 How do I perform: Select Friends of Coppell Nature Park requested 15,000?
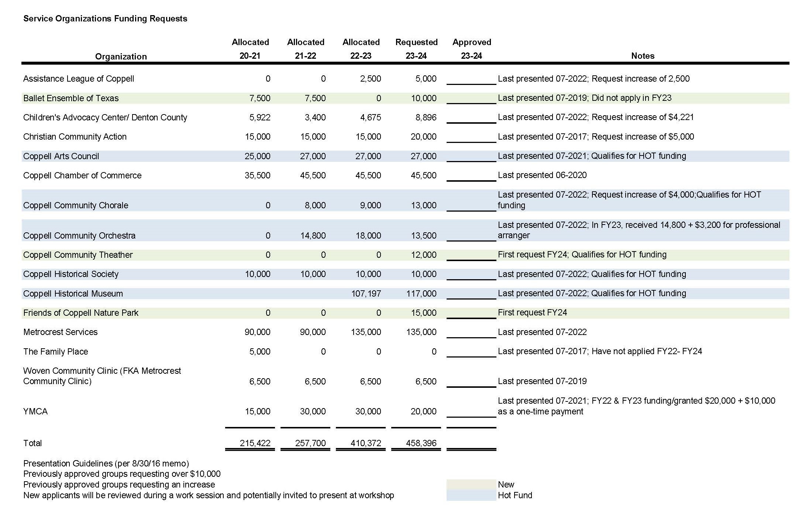coord(424,313)
